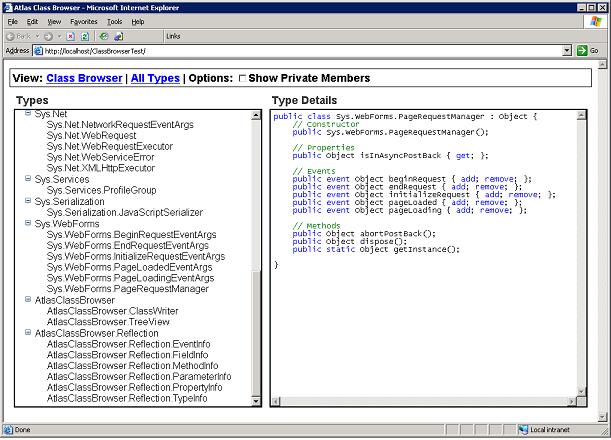Select Sys.Net.WebServiceError type
This screenshot has width=611, height=440.
(x=101, y=157)
